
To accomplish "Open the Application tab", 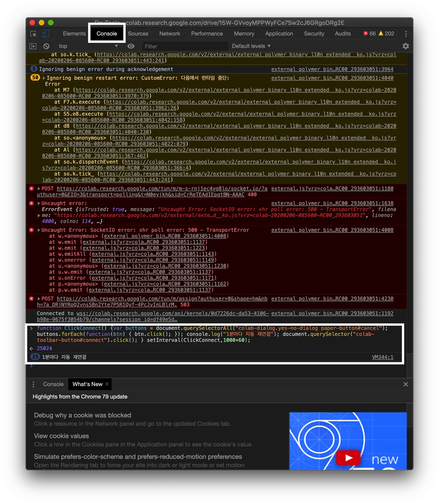I will [279, 34].
